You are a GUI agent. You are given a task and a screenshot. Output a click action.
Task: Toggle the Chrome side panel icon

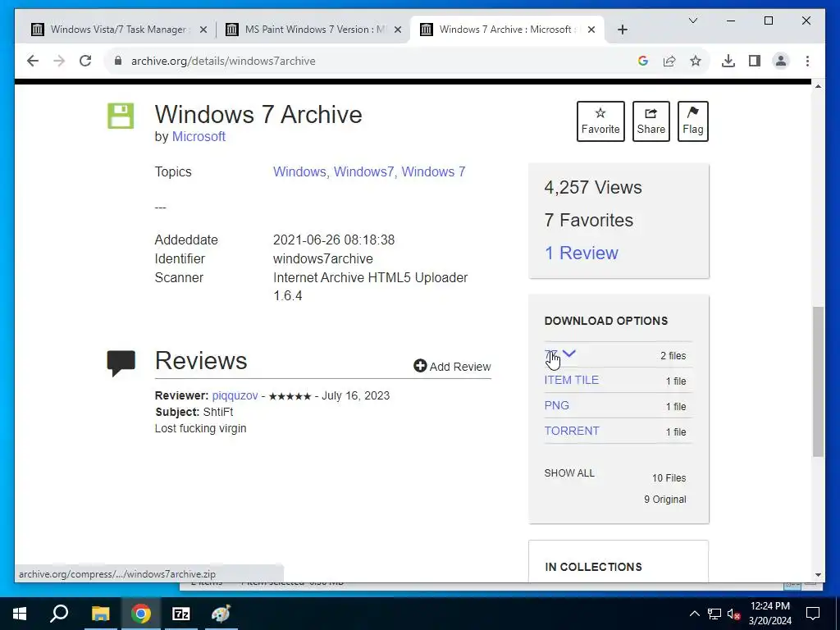point(755,61)
